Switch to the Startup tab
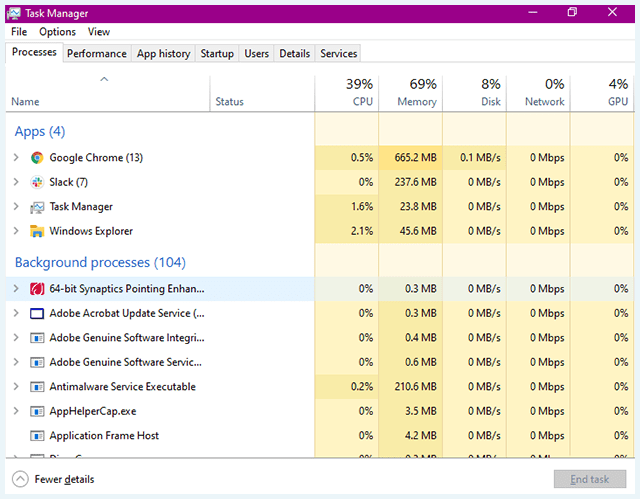 click(217, 53)
